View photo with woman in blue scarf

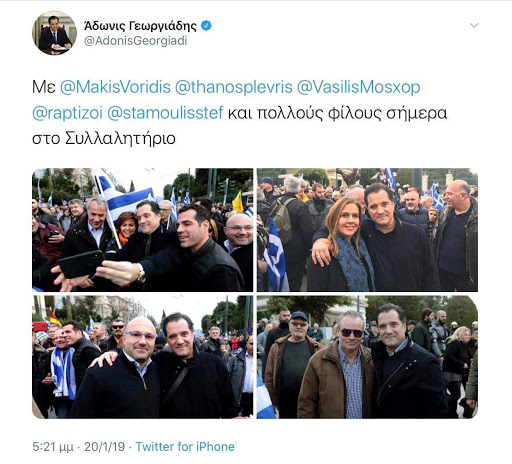coord(367,230)
